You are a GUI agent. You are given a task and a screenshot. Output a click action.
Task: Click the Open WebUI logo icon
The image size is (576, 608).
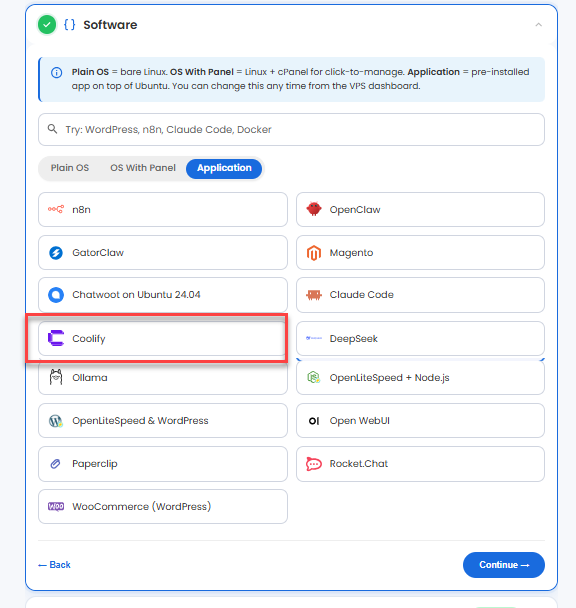click(314, 421)
